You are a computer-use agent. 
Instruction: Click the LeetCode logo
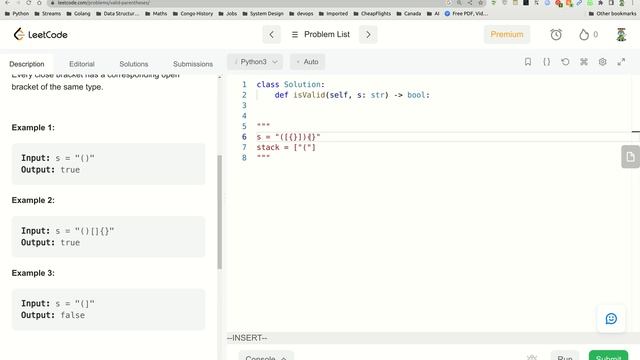pyautogui.click(x=40, y=35)
